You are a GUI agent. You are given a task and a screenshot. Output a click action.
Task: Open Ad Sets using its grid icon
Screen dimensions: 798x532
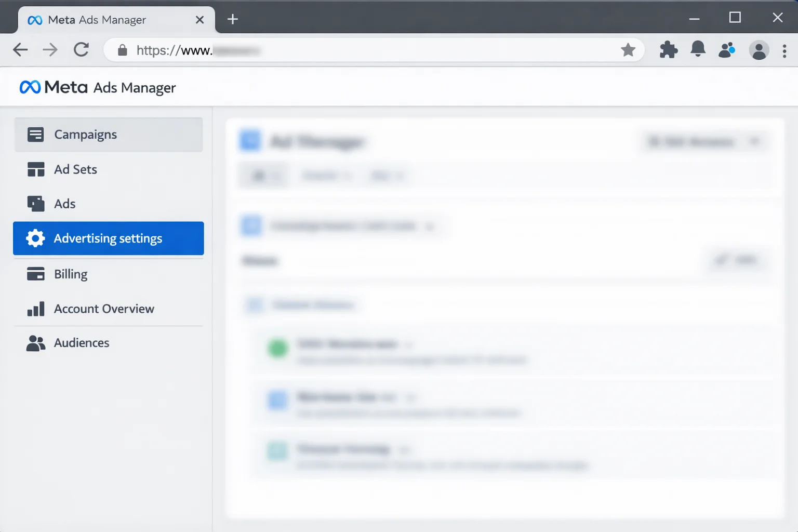[x=35, y=169]
